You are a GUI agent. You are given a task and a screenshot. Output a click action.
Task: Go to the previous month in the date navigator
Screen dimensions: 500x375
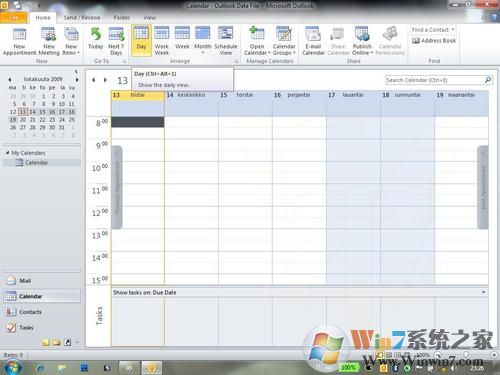[x=10, y=80]
